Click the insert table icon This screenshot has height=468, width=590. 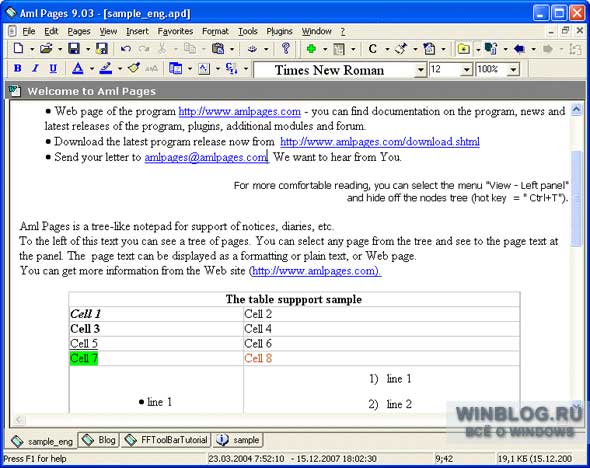coord(176,68)
